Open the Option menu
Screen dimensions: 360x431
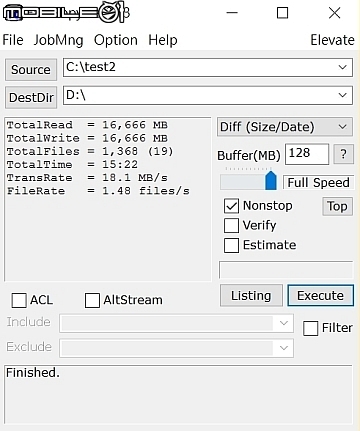pos(116,40)
